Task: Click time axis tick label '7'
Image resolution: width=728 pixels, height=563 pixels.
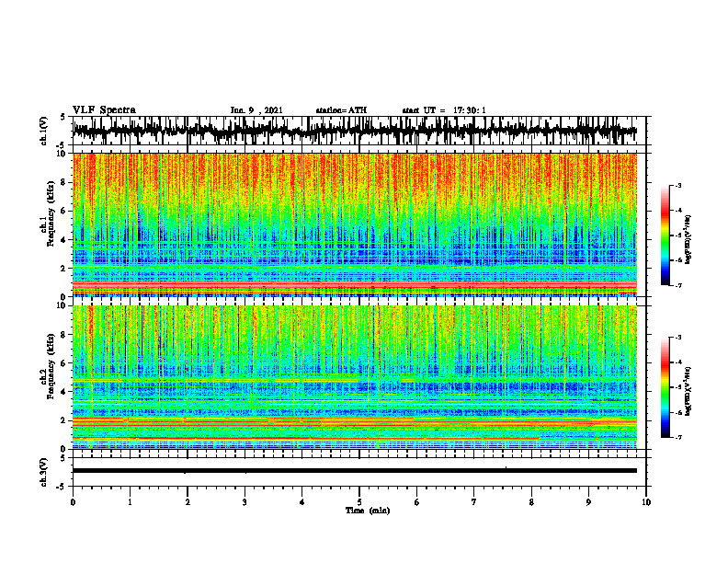Action: pyautogui.click(x=474, y=502)
